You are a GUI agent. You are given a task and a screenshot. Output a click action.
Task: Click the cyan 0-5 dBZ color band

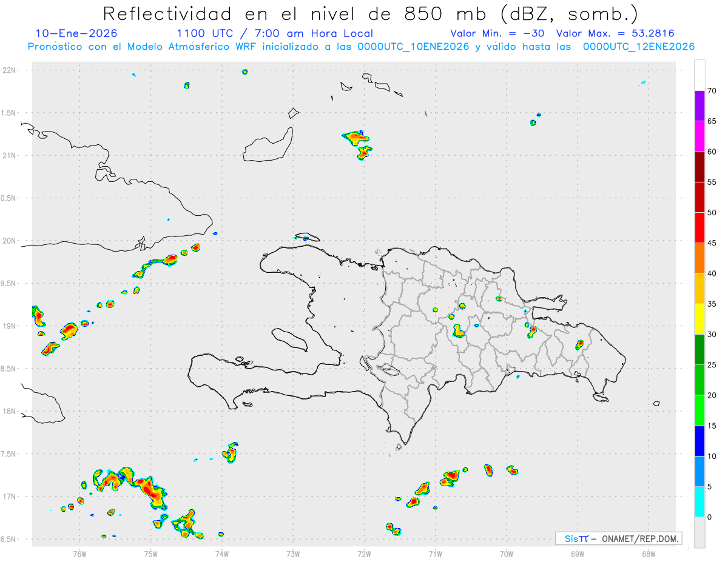click(x=699, y=502)
